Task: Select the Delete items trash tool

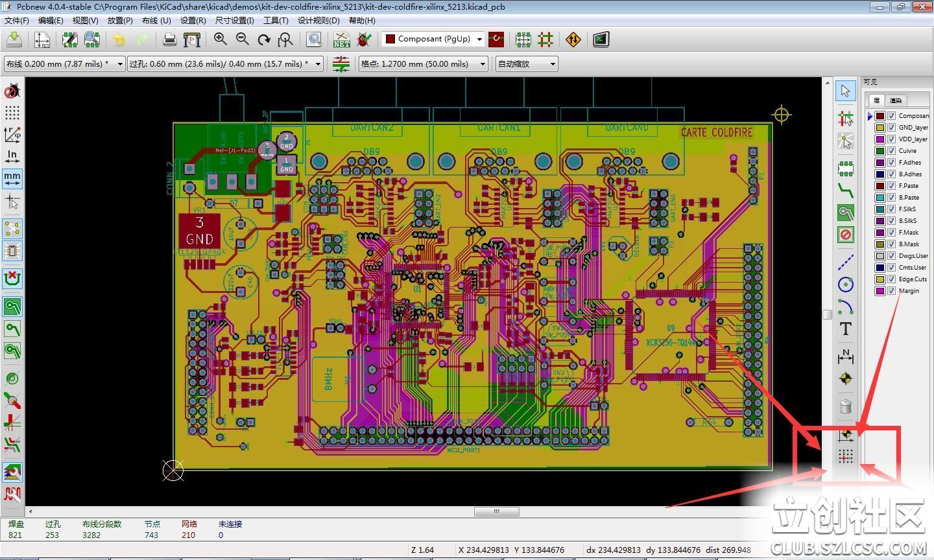Action: (845, 407)
